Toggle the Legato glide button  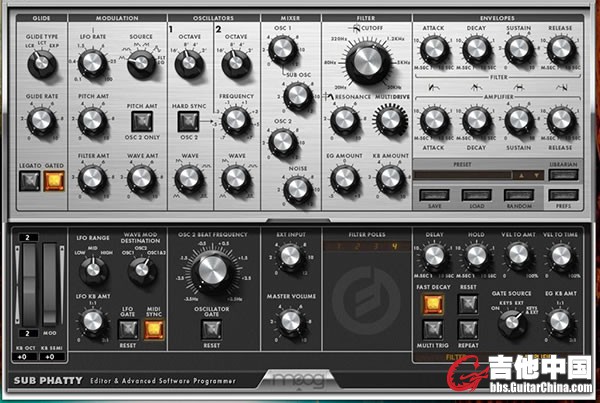pos(30,181)
